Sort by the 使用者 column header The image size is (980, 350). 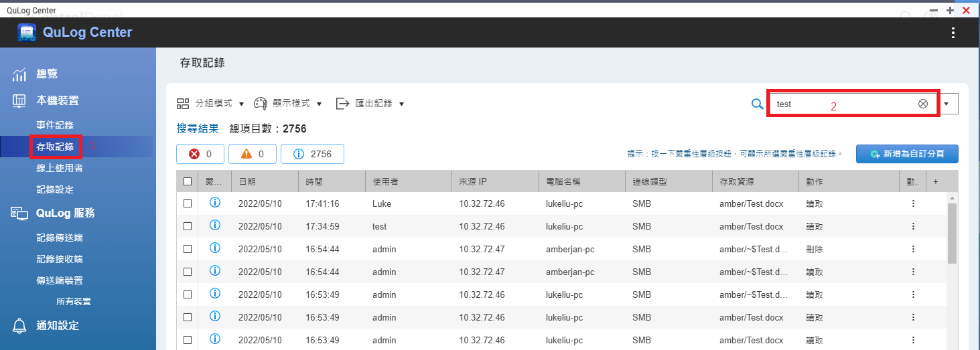[x=408, y=181]
